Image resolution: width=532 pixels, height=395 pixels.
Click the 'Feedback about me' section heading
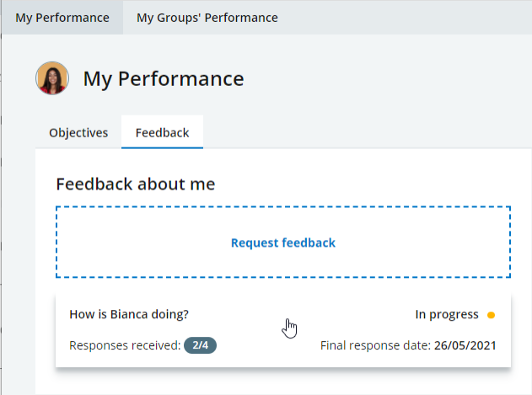135,184
